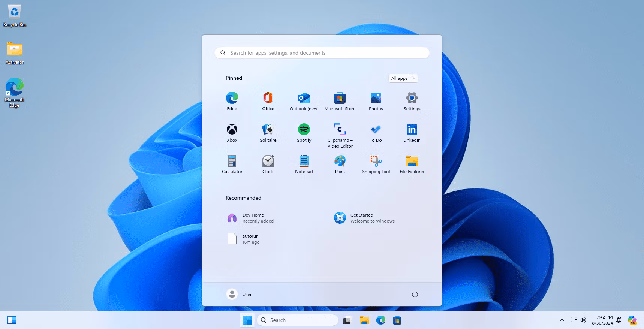
Task: Launch Spotify from pinned apps
Action: (304, 133)
